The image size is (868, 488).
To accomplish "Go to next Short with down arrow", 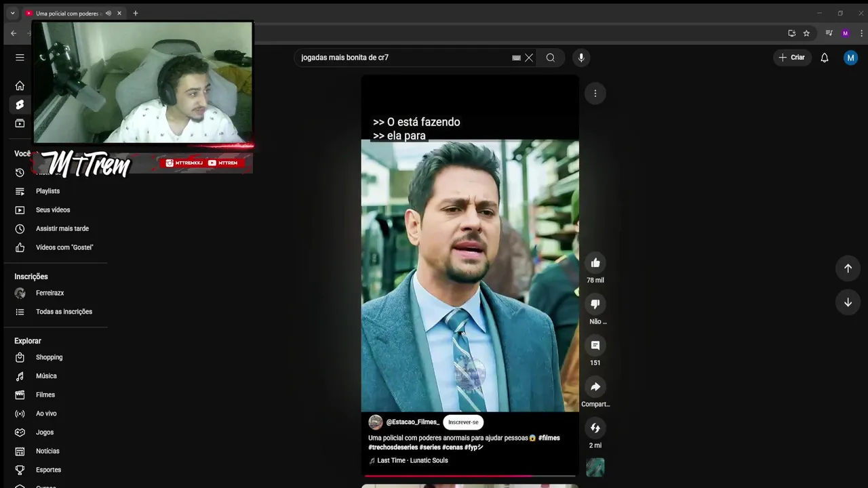I will coord(848,302).
